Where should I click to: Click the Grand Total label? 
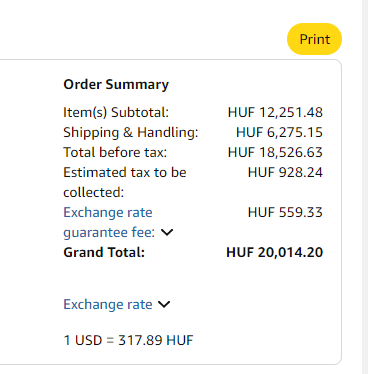point(104,252)
